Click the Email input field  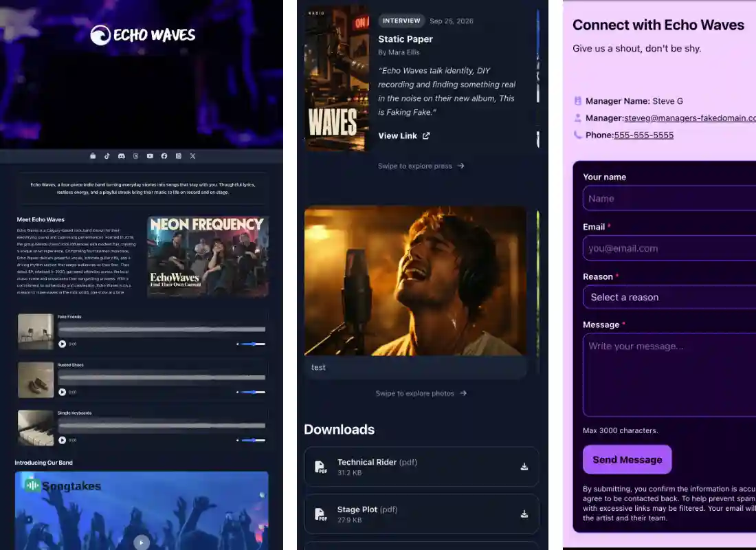click(669, 248)
